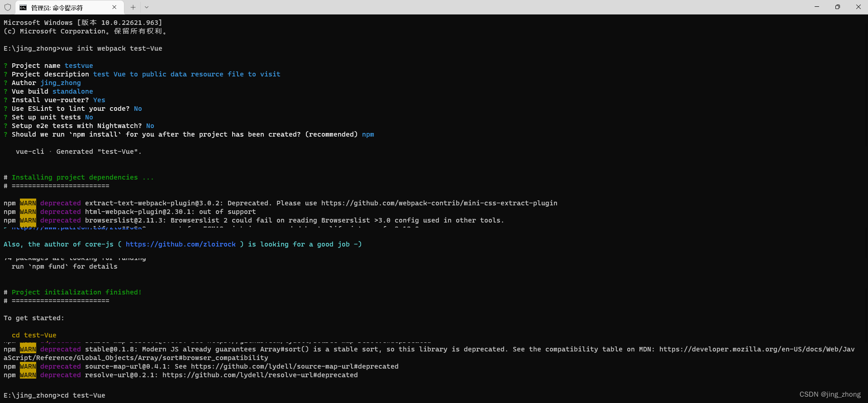The width and height of the screenshot is (868, 403).
Task: Open the mini-css-extract-plugin GitHub URL
Action: point(439,203)
